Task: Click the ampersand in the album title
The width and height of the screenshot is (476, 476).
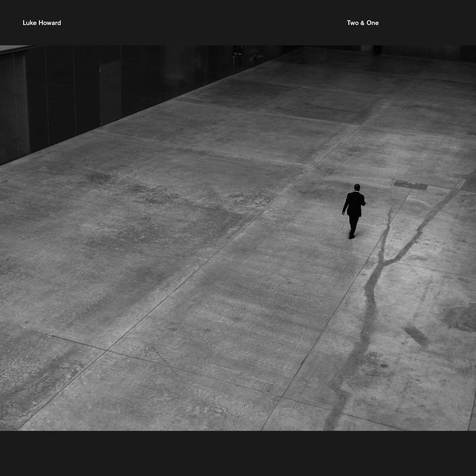Action: [362, 23]
